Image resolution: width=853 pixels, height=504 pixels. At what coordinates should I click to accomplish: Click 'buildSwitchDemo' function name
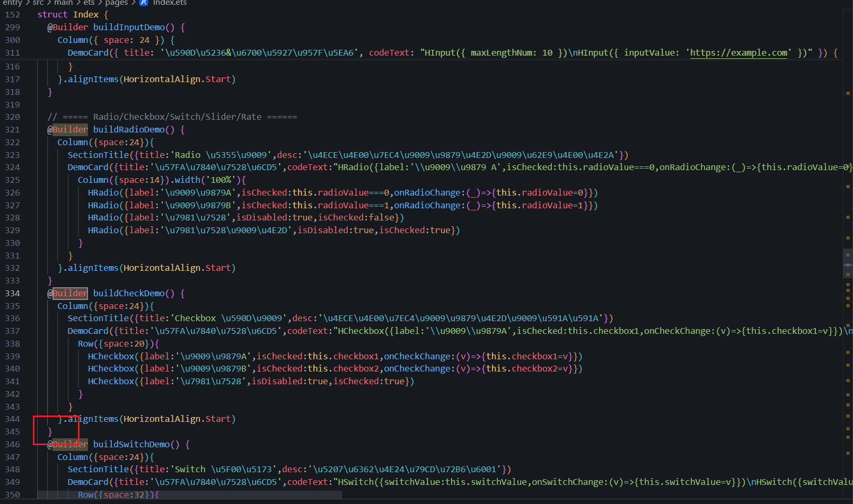coord(131,444)
